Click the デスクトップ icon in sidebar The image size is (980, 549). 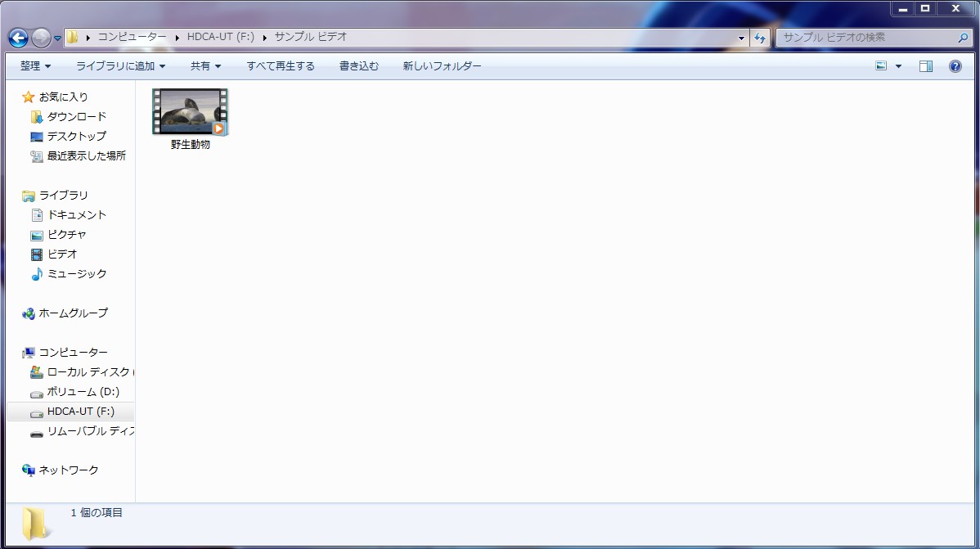click(x=37, y=137)
